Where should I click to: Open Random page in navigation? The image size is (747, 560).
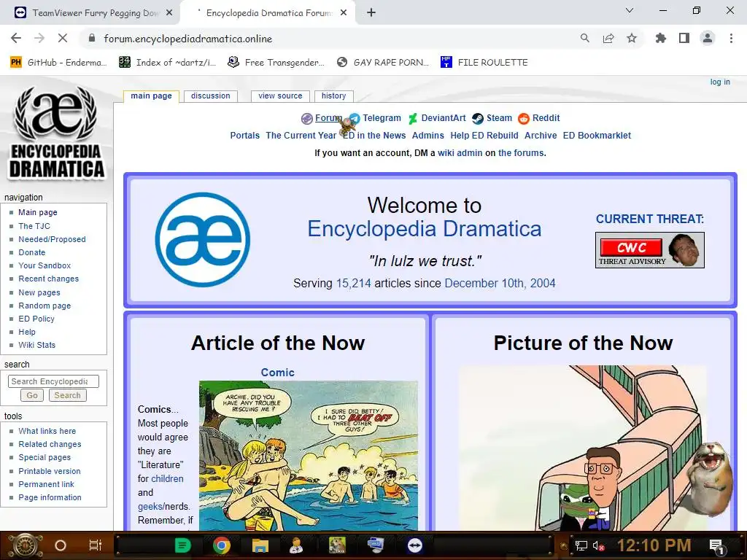coord(44,306)
